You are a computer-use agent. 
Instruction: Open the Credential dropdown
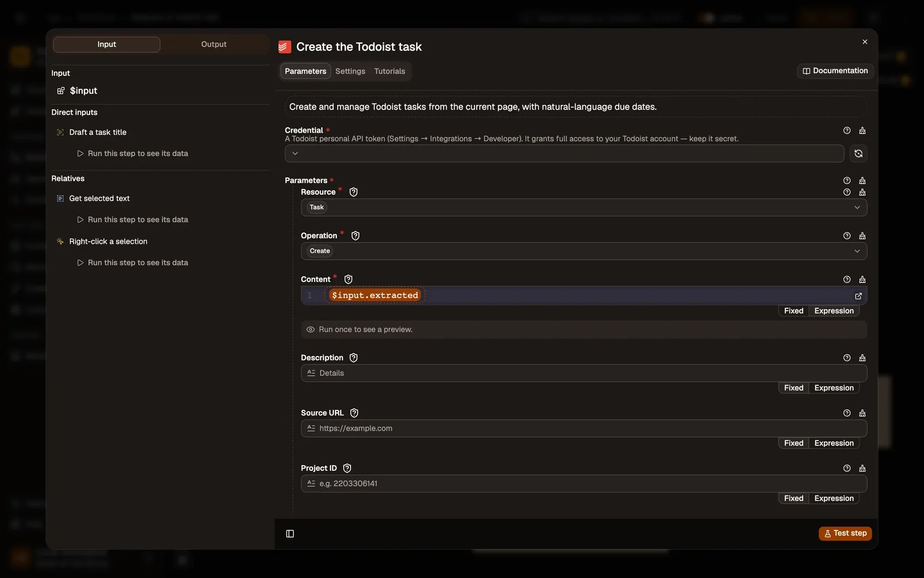tap(564, 154)
